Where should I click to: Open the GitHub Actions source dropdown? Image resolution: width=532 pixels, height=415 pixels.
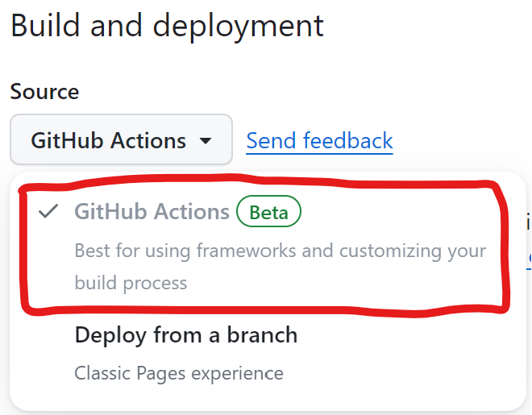121,141
